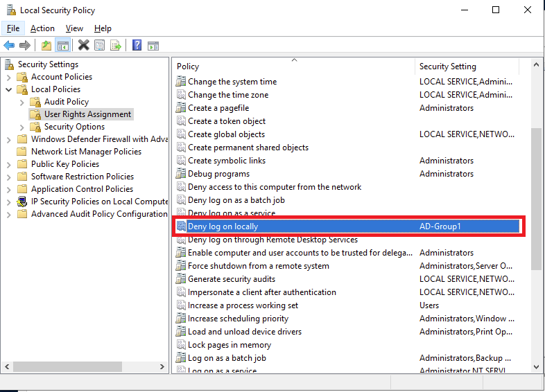Click the Create symbolic links policy icon
545x392 pixels.
point(181,161)
